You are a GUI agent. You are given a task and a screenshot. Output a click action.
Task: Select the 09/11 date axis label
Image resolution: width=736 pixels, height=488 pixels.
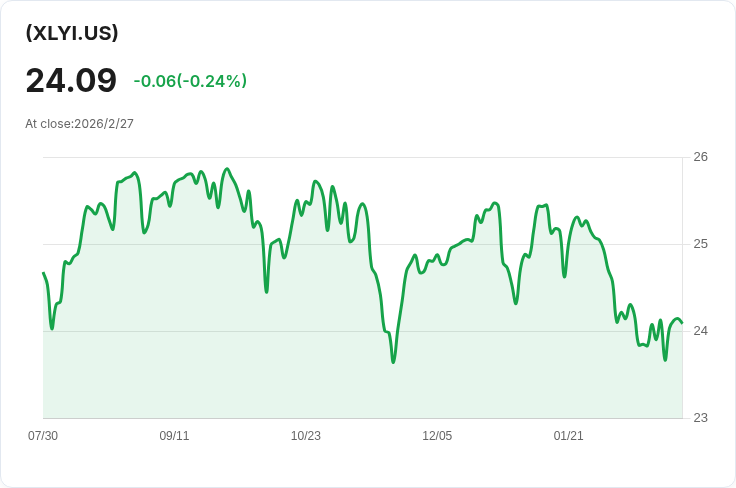tap(174, 436)
